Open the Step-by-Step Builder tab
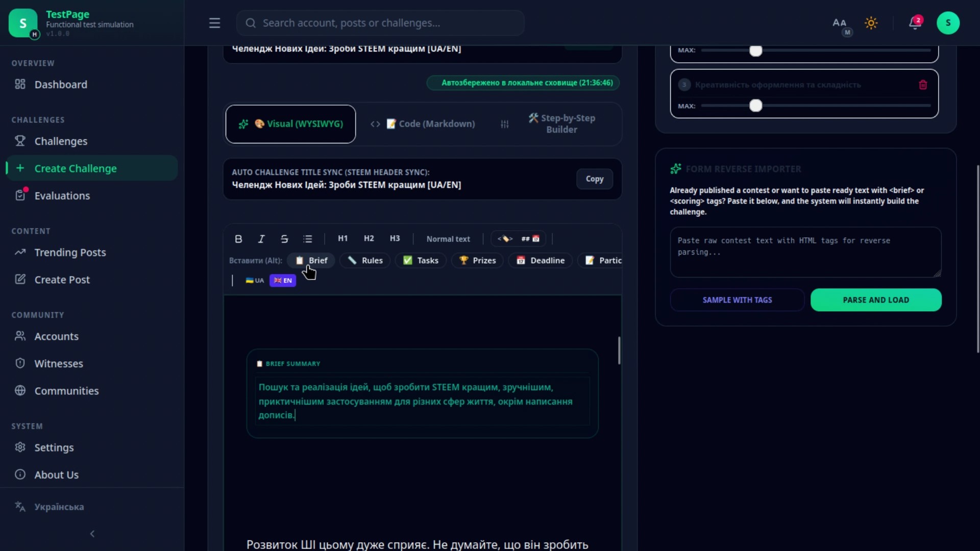The width and height of the screenshot is (980, 551). [x=561, y=124]
